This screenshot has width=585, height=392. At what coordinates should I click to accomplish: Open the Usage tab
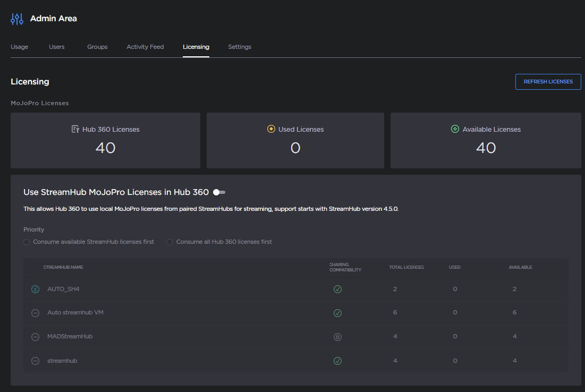point(20,47)
